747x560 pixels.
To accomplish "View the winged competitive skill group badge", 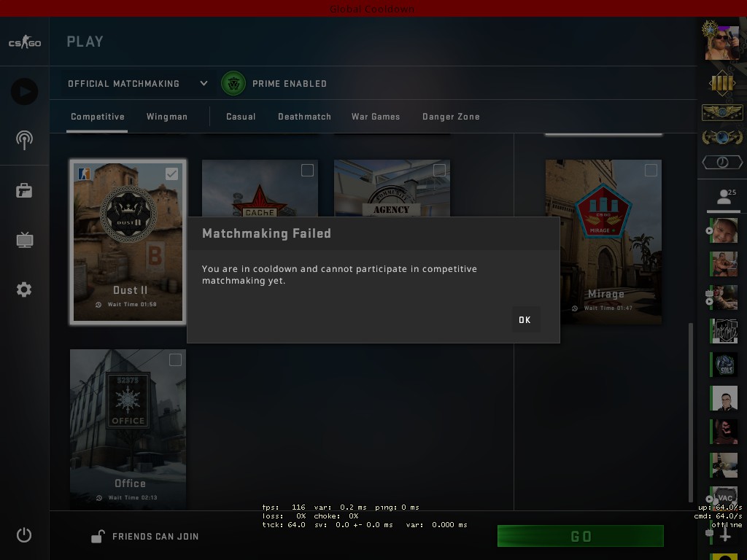I will [x=722, y=112].
